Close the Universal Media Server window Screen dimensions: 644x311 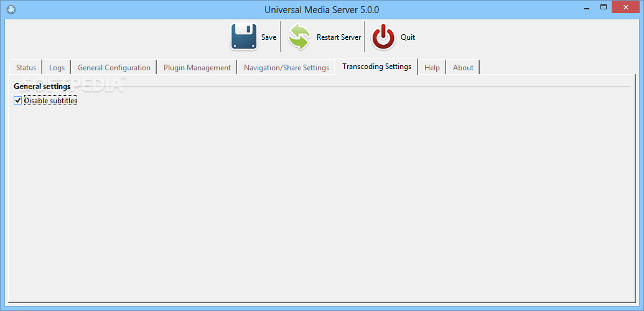(627, 7)
